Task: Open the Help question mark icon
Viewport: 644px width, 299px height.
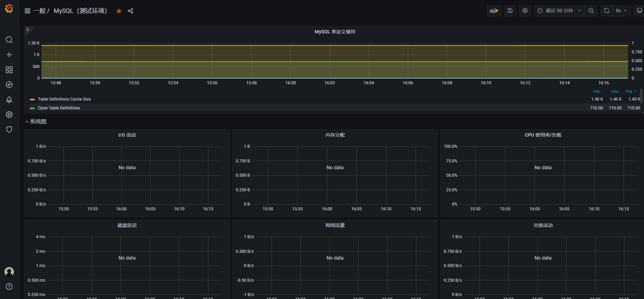Action: pos(9,286)
